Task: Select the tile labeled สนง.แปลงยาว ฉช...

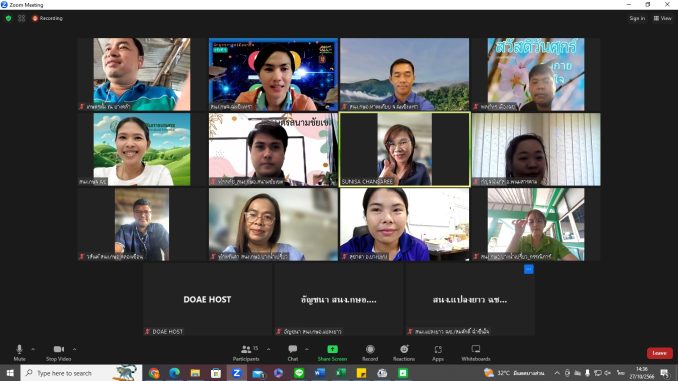Action: 470,299
